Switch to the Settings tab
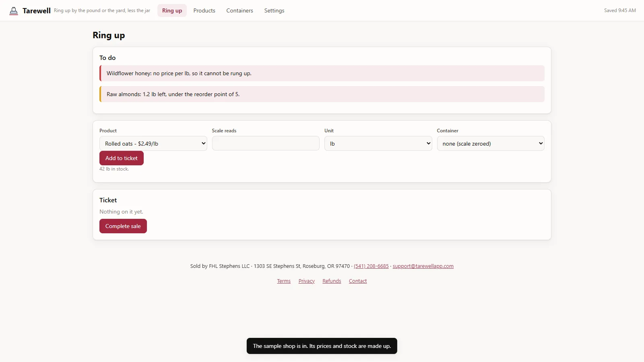The height and width of the screenshot is (362, 644). (274, 10)
